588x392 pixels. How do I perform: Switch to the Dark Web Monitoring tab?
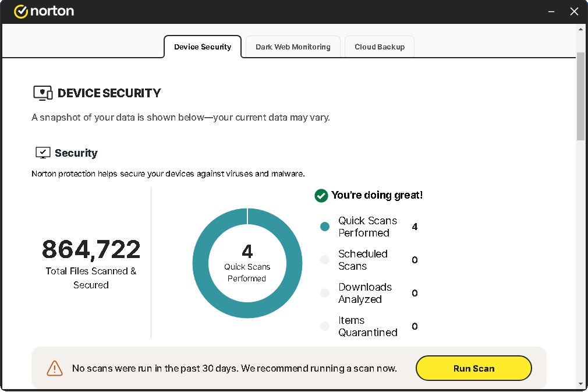point(293,47)
